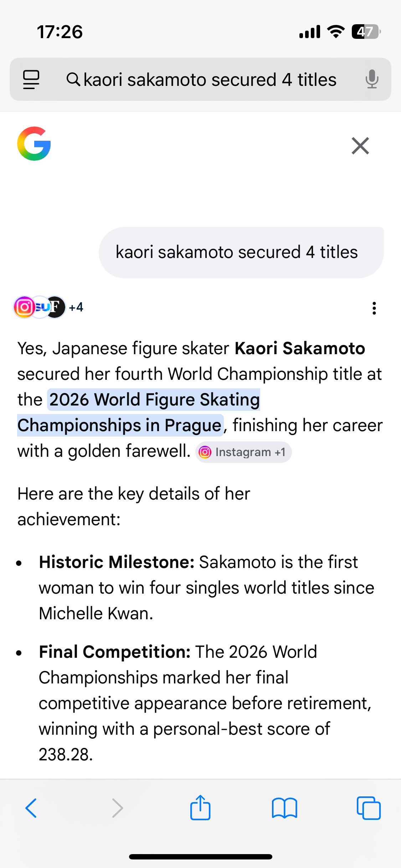The image size is (401, 868).
Task: Tap the highlighted 2026 World Figure Skating link
Action: tap(155, 400)
